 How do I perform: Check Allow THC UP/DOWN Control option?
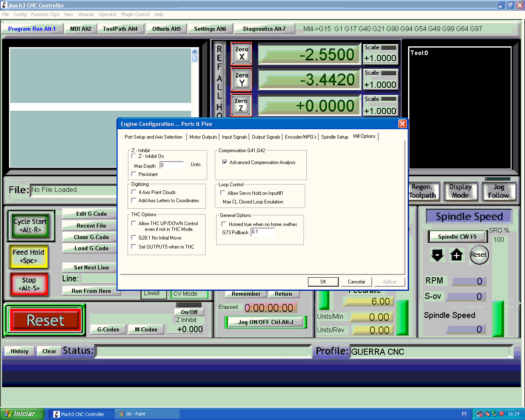(134, 224)
